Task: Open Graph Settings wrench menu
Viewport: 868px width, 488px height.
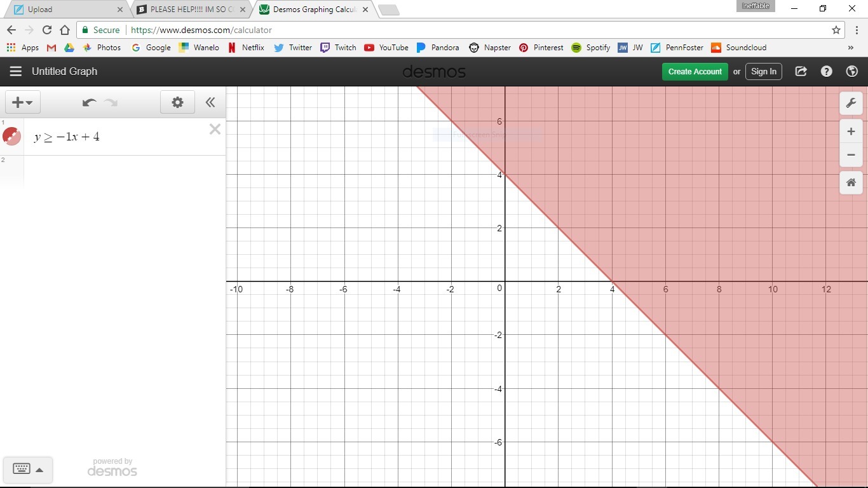Action: pos(851,103)
